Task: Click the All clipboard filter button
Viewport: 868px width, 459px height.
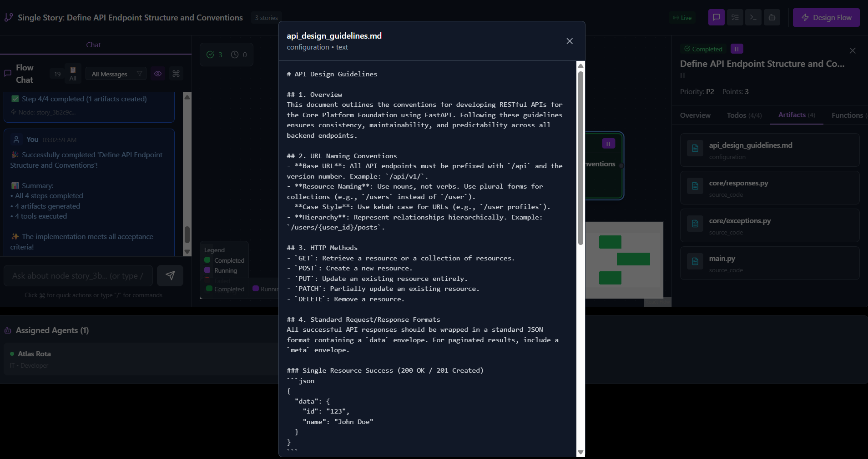Action: [73, 74]
